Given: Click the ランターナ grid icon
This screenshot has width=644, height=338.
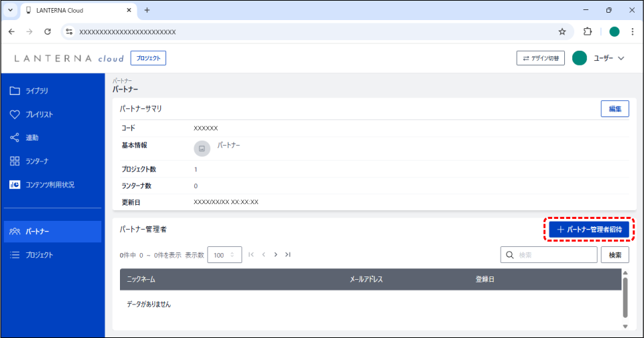Looking at the screenshot, I should click(x=15, y=161).
